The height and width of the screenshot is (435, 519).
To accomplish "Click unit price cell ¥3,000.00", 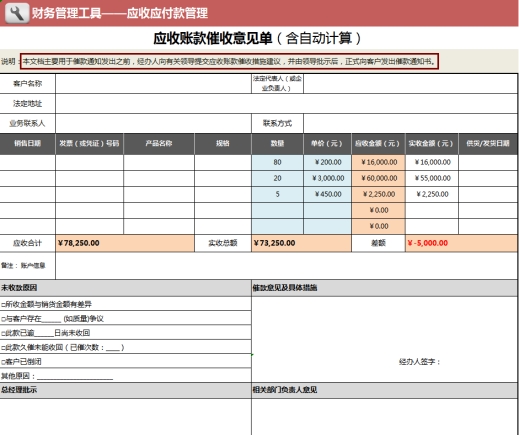I will (327, 178).
